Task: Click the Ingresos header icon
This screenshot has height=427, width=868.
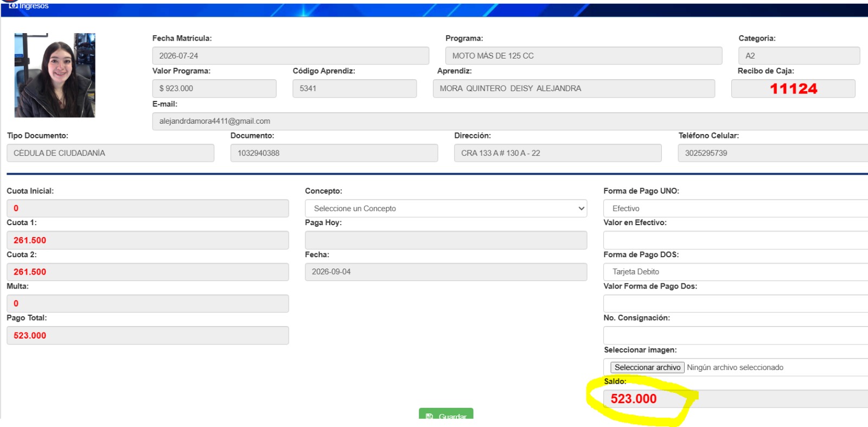Action: click(x=14, y=5)
